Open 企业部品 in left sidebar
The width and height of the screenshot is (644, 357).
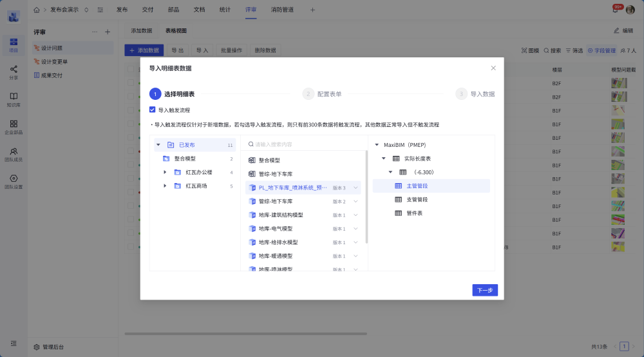click(14, 126)
